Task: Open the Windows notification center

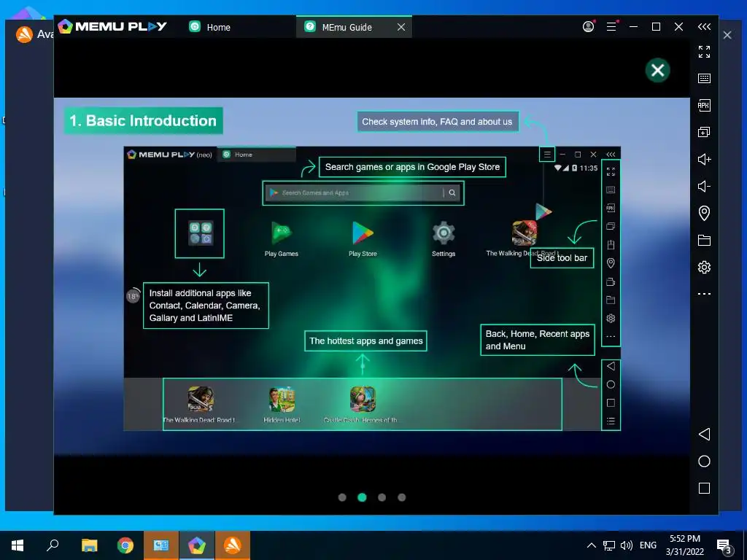Action: coord(724,546)
